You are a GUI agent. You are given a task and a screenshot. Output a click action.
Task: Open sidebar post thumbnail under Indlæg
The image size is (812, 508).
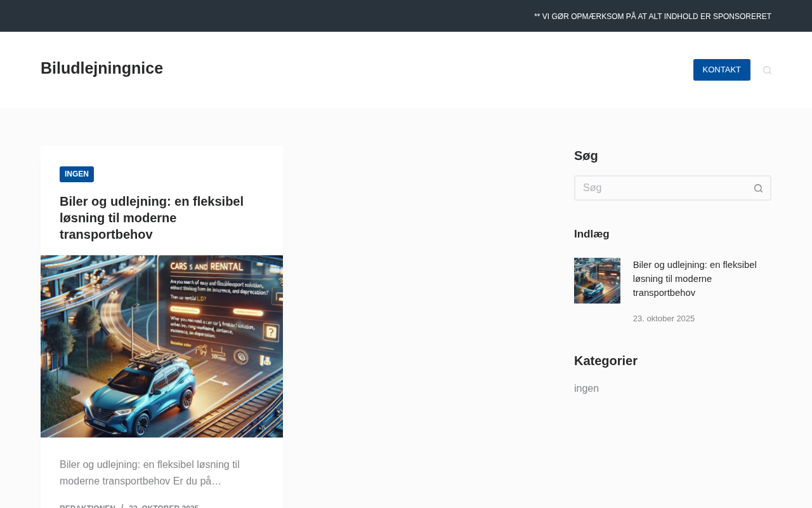coord(597,281)
